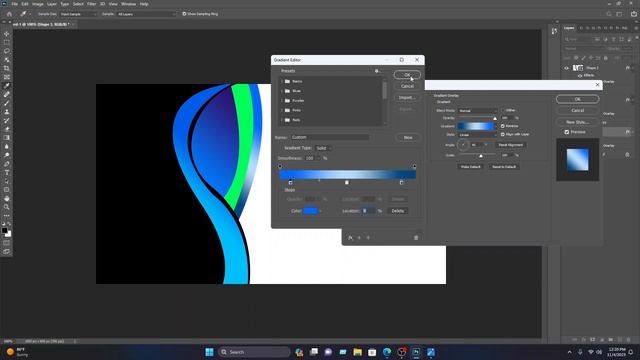The width and height of the screenshot is (640, 360).
Task: Open gradient presets gear menu
Action: (377, 71)
